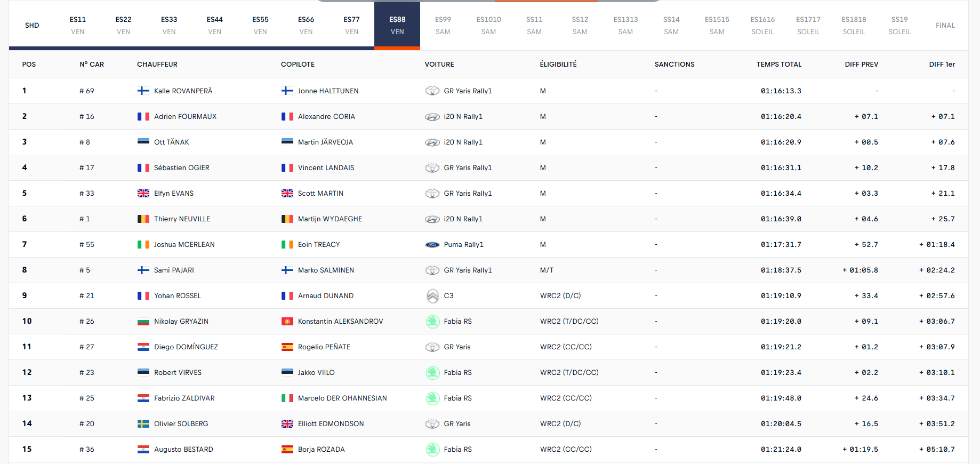The width and height of the screenshot is (980, 464).
Task: Select driver name Augusto BESTARD
Action: pos(183,449)
